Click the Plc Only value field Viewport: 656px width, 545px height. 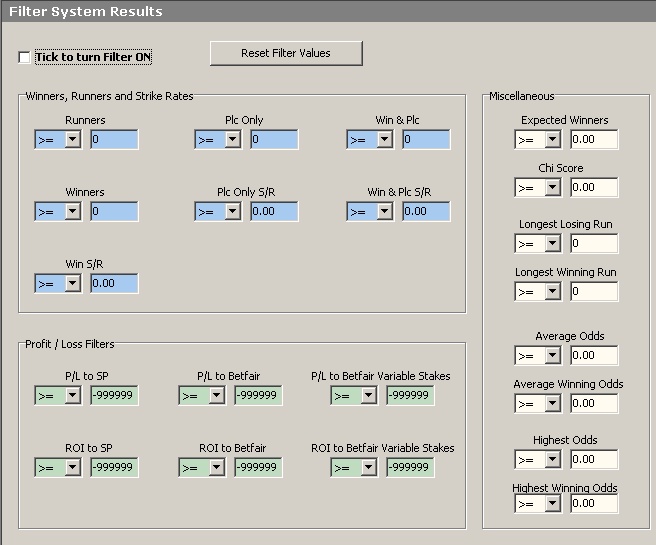274,140
